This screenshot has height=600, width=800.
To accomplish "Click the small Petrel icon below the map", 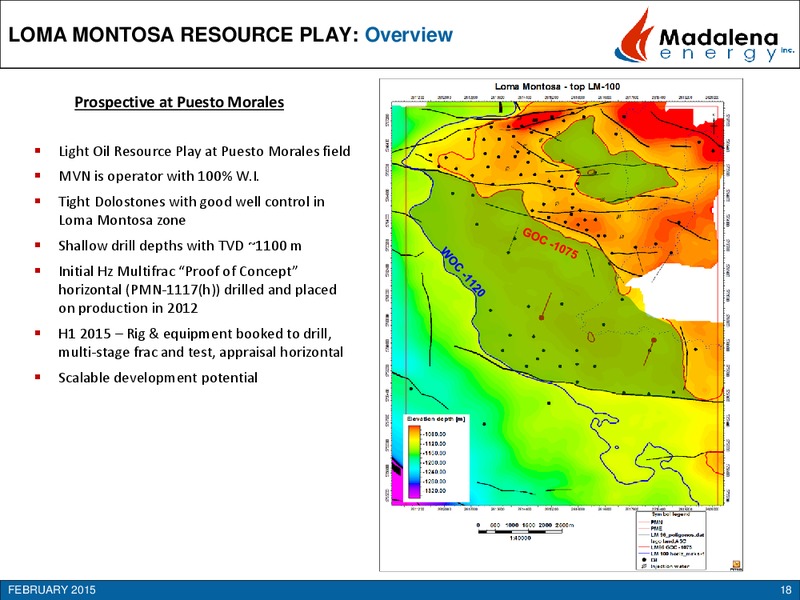I will tap(736, 564).
